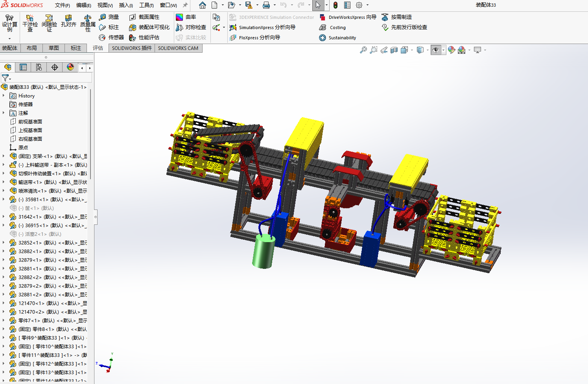This screenshot has width=588, height=384.
Task: Open the 文件(F) menu
Action: [63, 5]
